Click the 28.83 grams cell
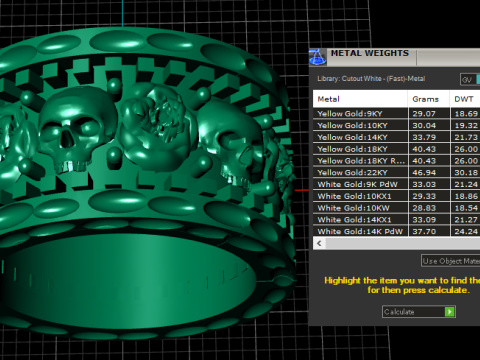This screenshot has height=360, width=480. coord(429,208)
